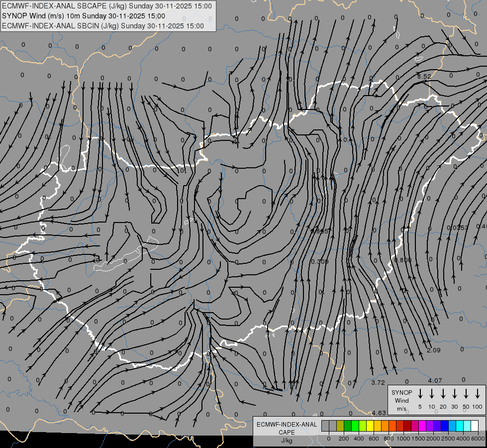Select the SBCAPE title line in header

pos(107,6)
